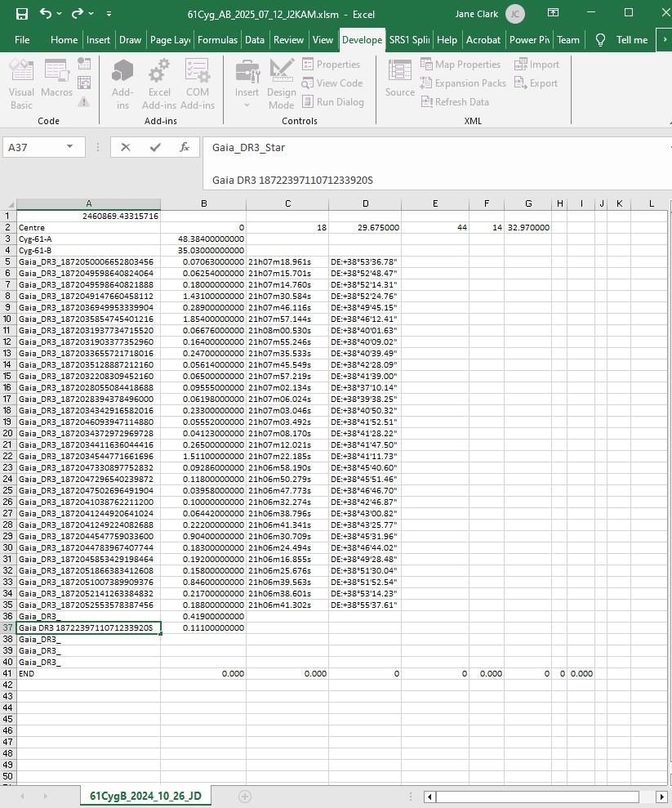Click the Macros icon
672x808 pixels.
pyautogui.click(x=57, y=84)
